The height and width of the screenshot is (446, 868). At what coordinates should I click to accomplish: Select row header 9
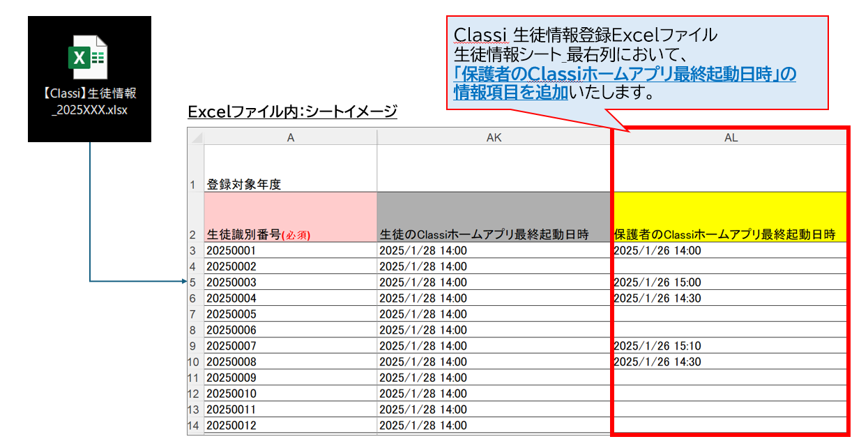pyautogui.click(x=195, y=346)
